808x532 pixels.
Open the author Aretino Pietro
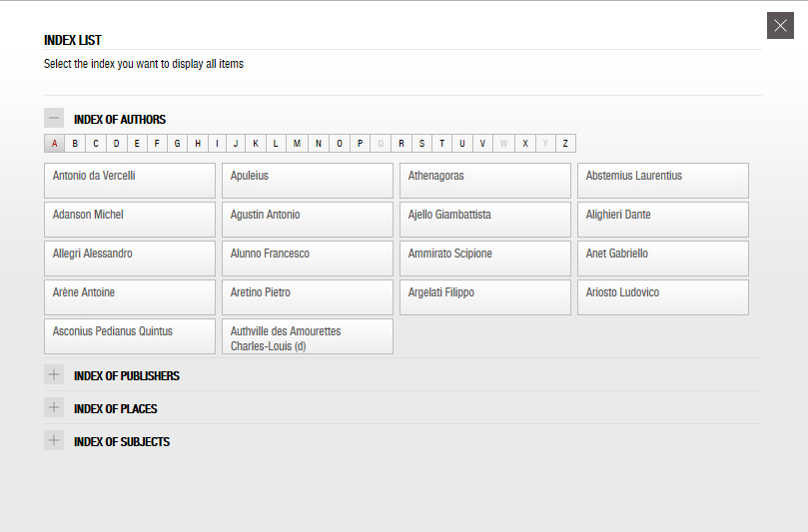[x=308, y=297]
